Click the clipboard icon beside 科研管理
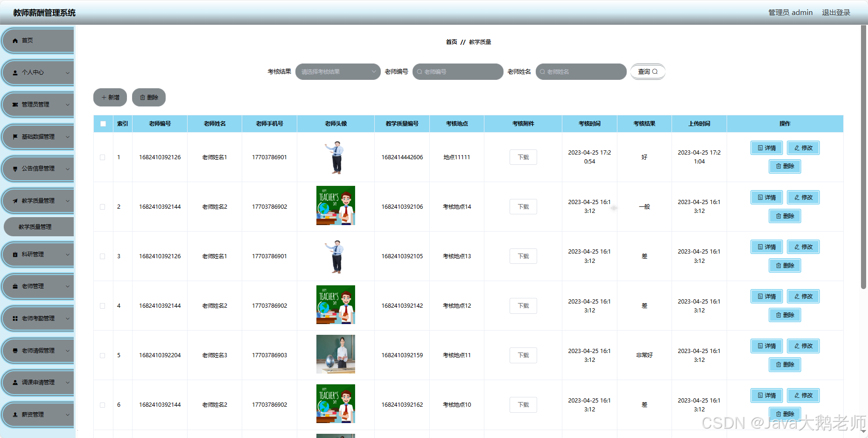868x438 pixels. [x=15, y=254]
